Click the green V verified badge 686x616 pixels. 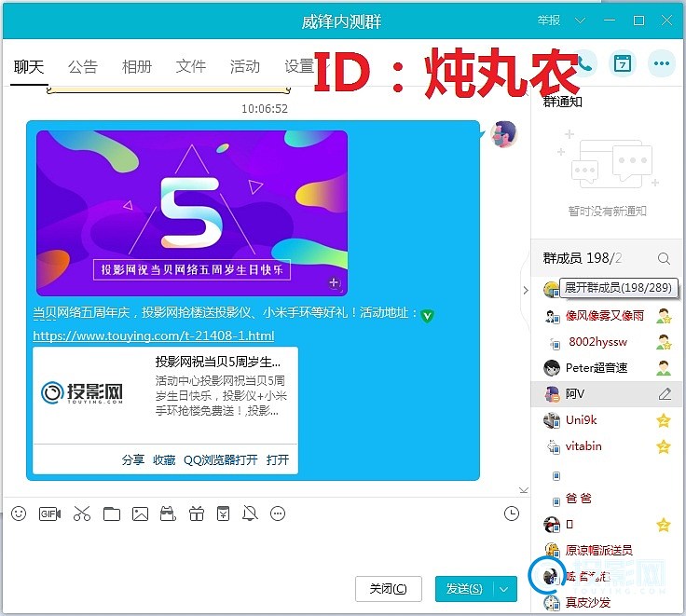[428, 315]
